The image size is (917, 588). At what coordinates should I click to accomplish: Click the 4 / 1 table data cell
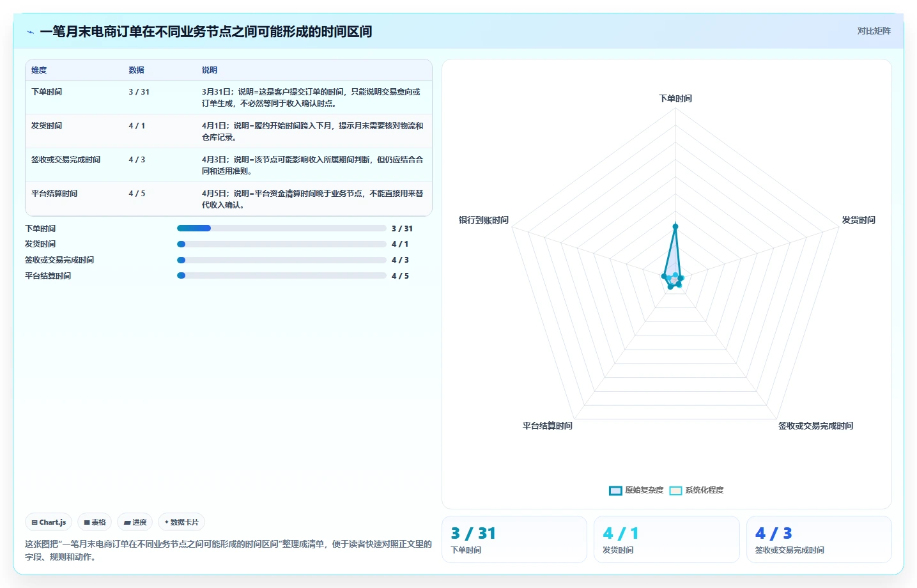coord(137,126)
